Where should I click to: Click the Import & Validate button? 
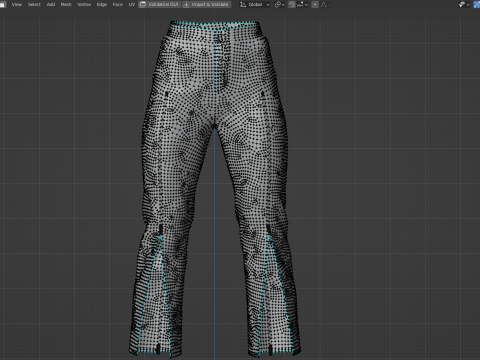pos(207,4)
